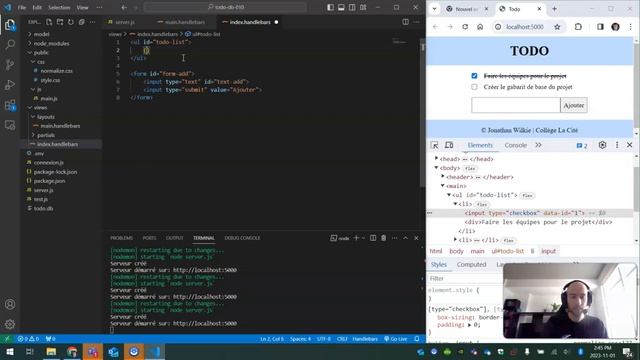Show more DevTools tabs chevron

point(538,145)
